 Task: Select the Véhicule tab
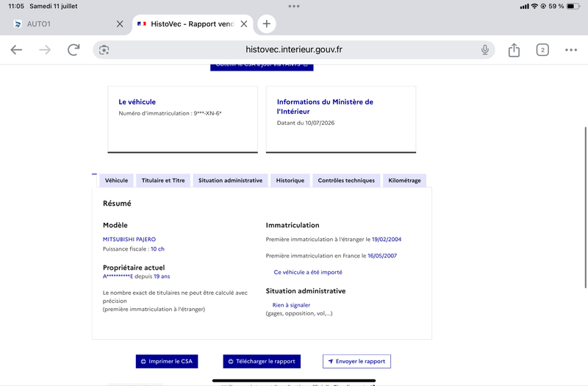click(116, 180)
